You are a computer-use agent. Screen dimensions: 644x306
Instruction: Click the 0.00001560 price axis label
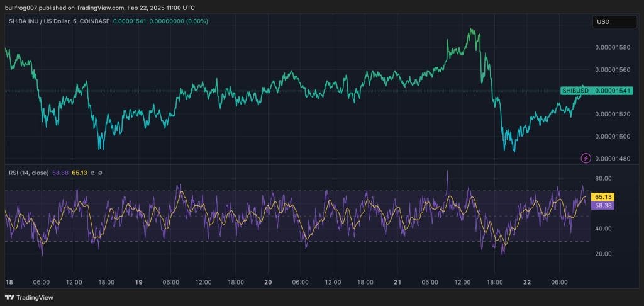(613, 69)
